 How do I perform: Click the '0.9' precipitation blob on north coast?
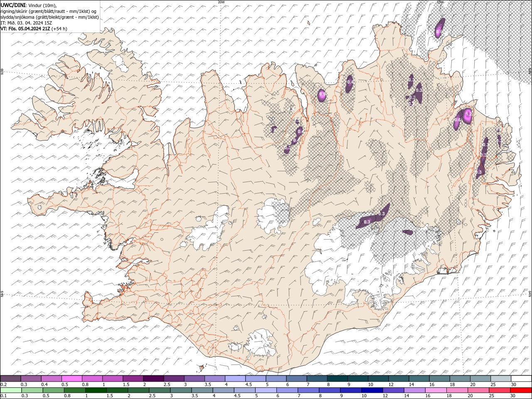(x=322, y=95)
